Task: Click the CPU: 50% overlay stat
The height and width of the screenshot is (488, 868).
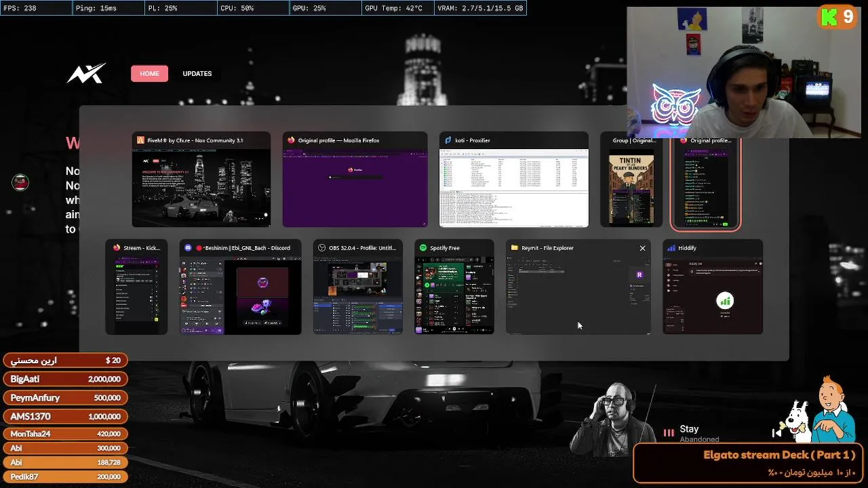Action: coord(252,8)
